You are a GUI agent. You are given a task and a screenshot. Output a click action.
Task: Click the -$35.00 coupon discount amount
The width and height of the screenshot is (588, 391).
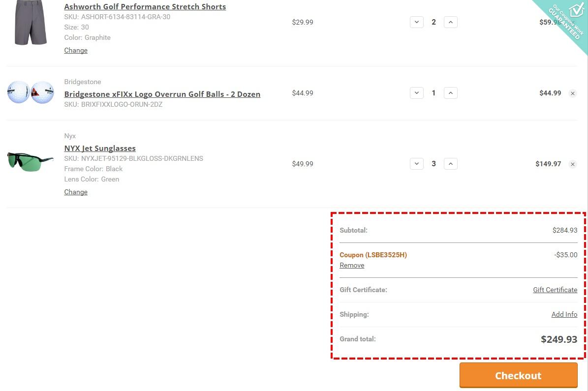click(x=566, y=255)
